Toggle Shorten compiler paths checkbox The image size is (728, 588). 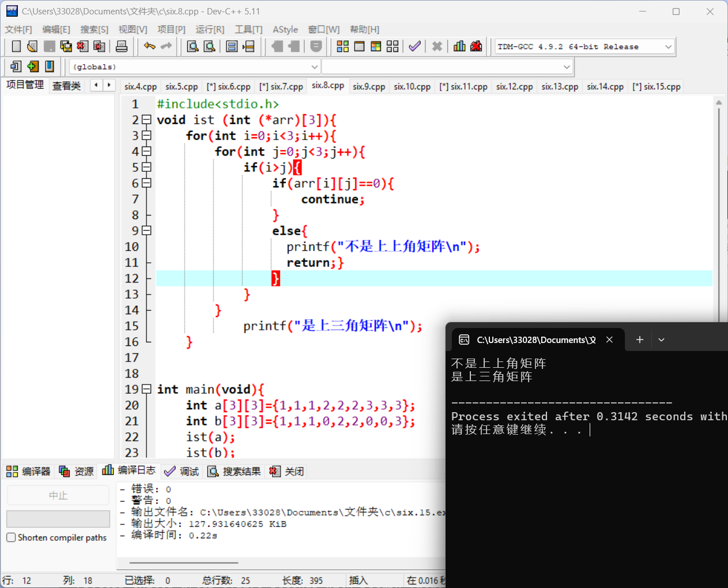click(11, 537)
